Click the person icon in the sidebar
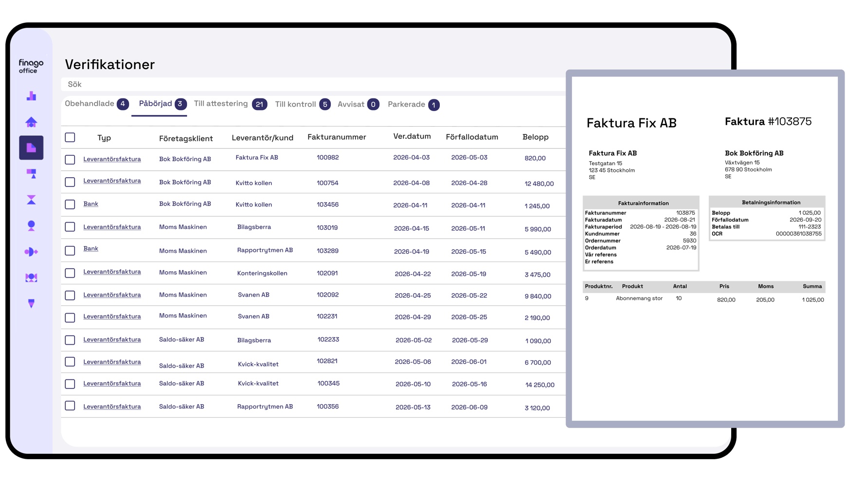 [x=31, y=225]
